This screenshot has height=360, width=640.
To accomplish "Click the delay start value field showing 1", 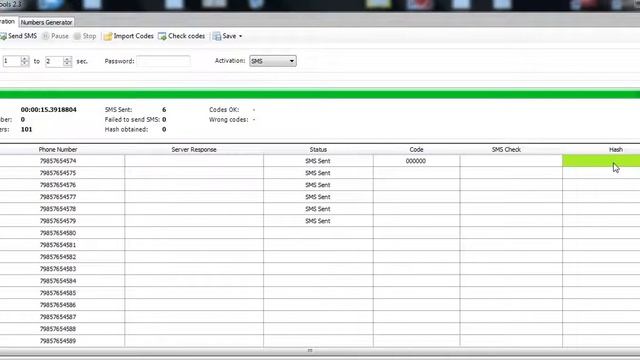I will pyautogui.click(x=11, y=61).
